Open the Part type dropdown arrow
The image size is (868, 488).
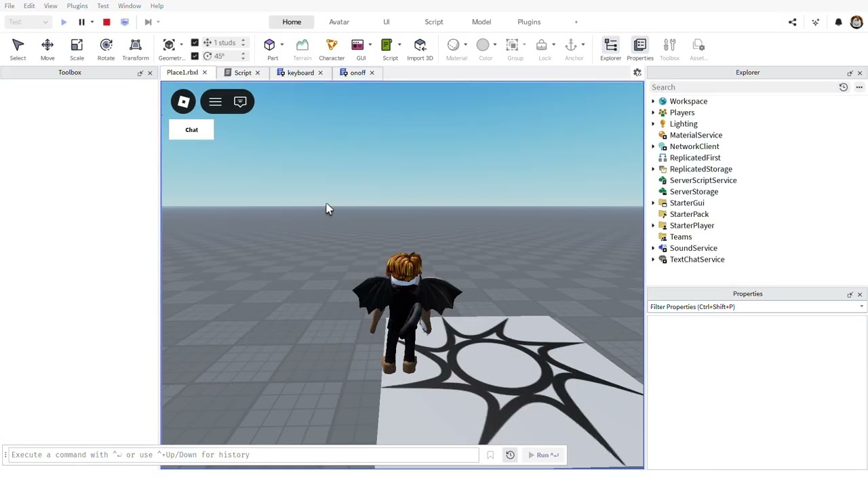coord(281,45)
